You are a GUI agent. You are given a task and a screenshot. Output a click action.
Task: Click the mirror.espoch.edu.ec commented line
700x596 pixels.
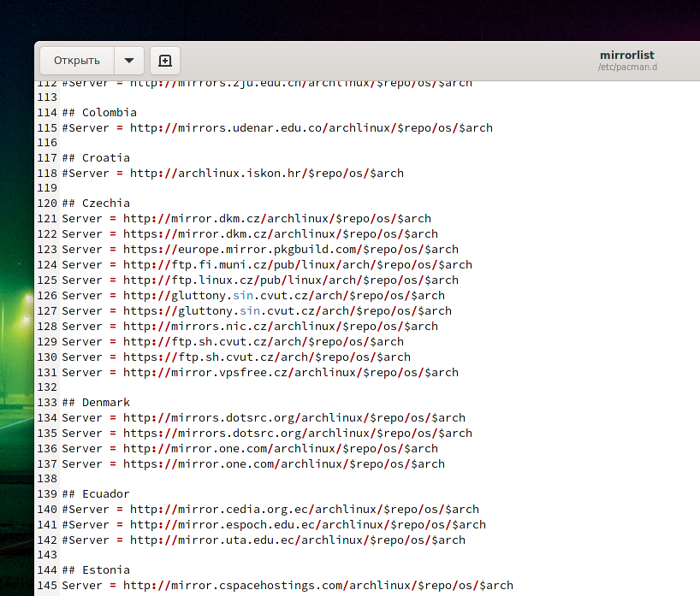273,525
